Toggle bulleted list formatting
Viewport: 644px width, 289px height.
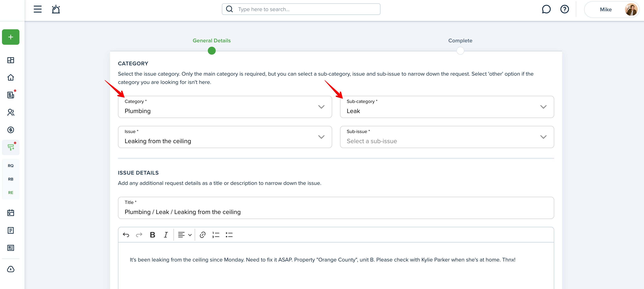tap(229, 235)
